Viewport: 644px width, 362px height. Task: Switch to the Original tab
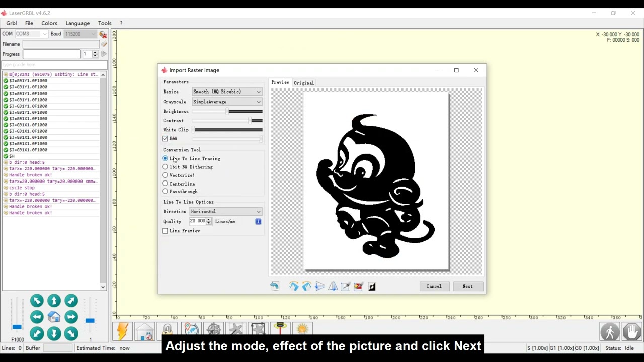(304, 83)
